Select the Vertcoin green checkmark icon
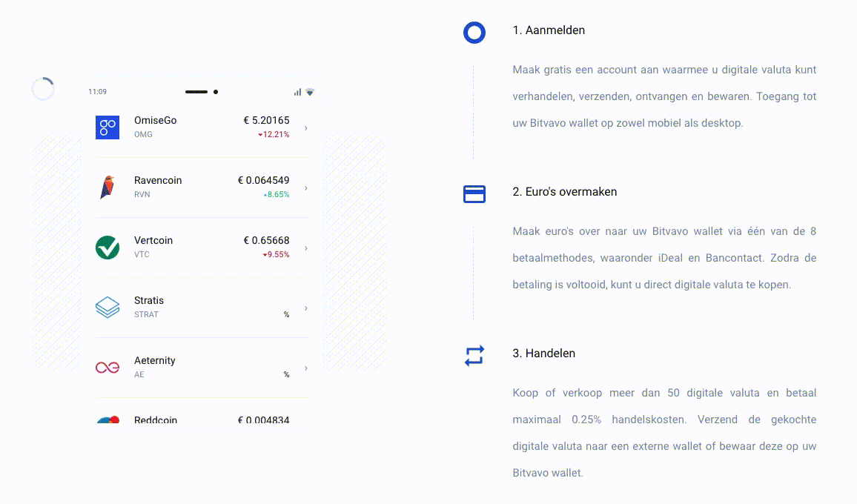Image resolution: width=857 pixels, height=504 pixels. [107, 248]
